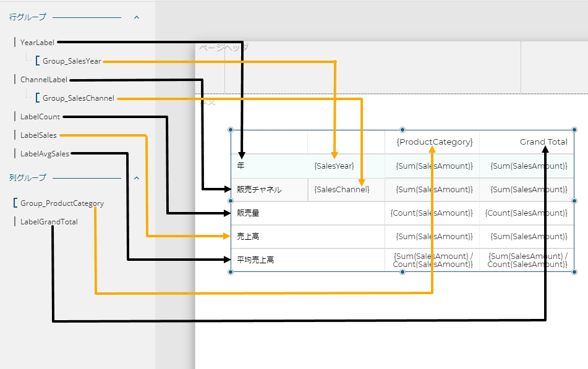Click the bottom-center resize handle of the table

[403, 272]
